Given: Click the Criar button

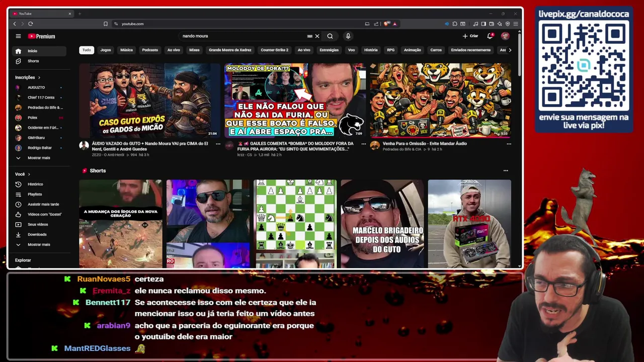Looking at the screenshot, I should [x=470, y=36].
